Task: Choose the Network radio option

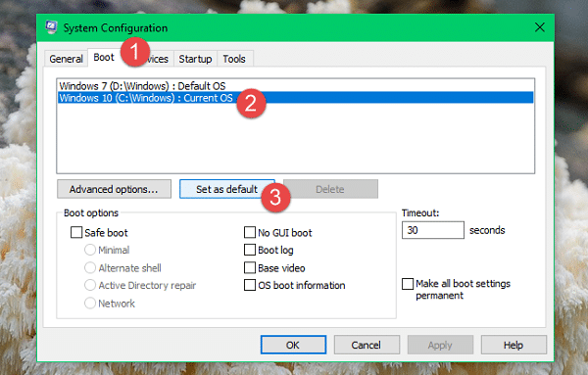Action: tap(90, 304)
